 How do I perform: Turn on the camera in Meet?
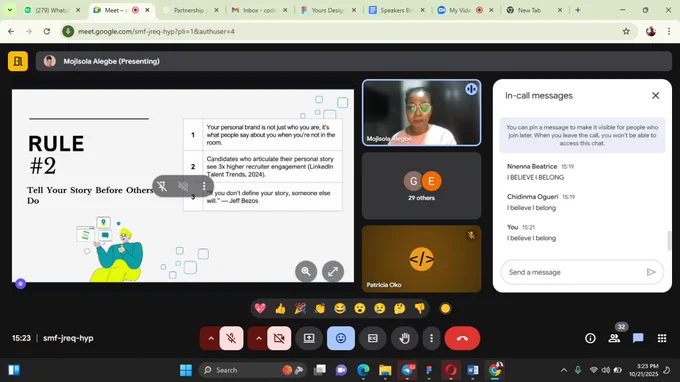tap(279, 338)
